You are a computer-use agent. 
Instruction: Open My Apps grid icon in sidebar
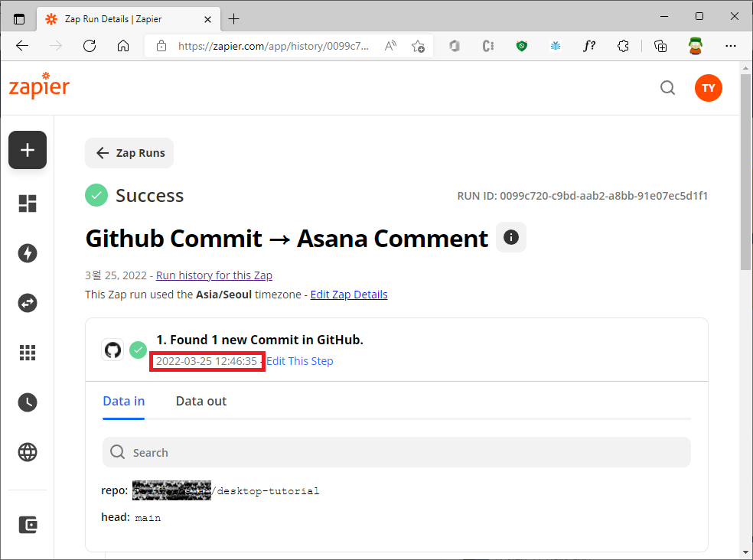coord(28,353)
